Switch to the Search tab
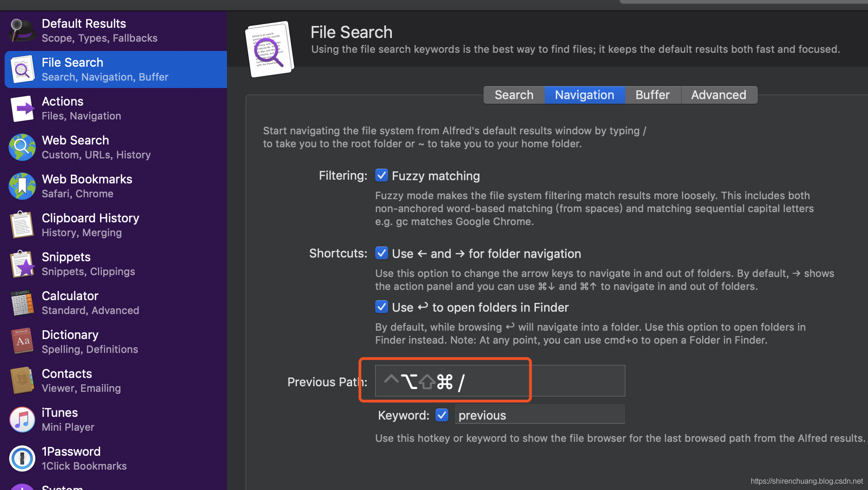The image size is (868, 490). coord(514,95)
